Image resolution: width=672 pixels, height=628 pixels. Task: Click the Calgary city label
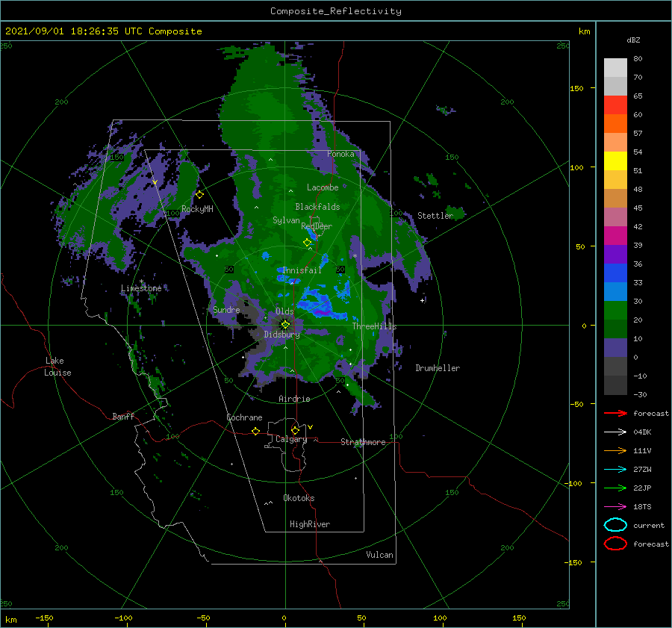coord(291,439)
